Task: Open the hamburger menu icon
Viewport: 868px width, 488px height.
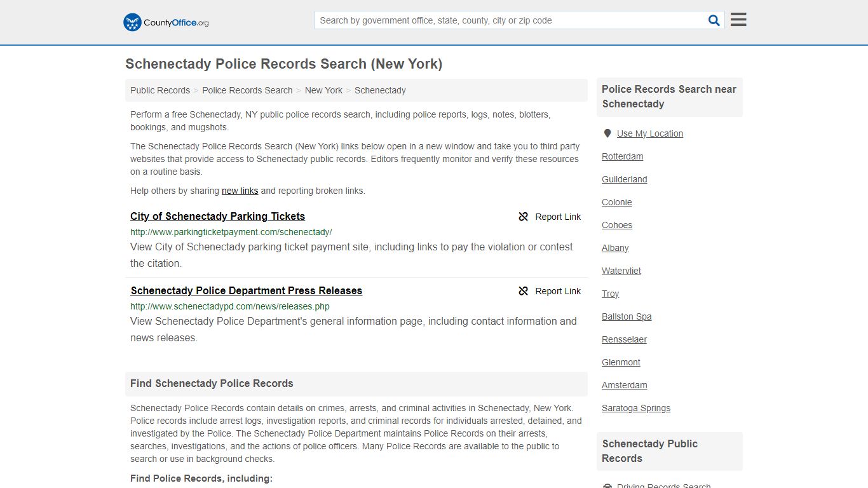Action: 738,20
